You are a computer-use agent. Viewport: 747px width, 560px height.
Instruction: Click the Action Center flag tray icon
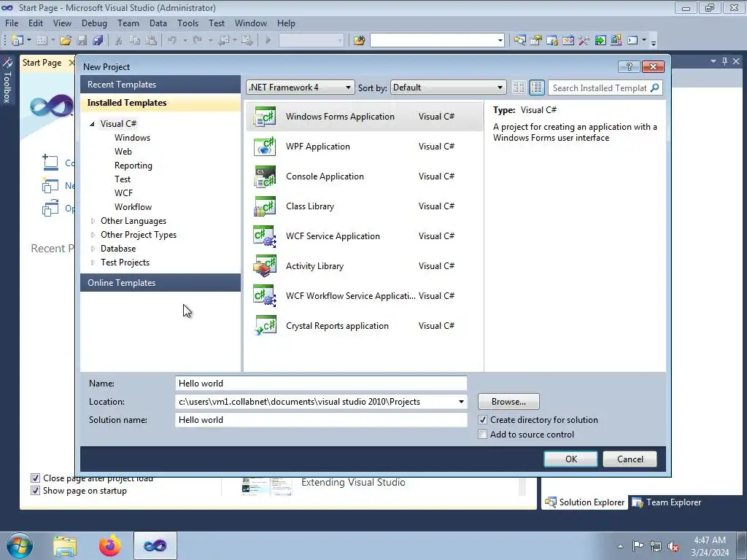click(x=638, y=546)
